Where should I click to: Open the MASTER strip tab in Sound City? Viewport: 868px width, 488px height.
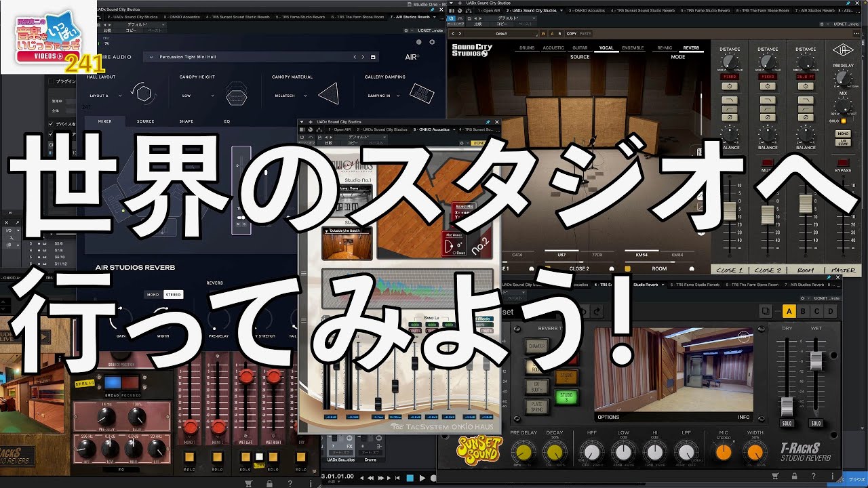click(844, 270)
